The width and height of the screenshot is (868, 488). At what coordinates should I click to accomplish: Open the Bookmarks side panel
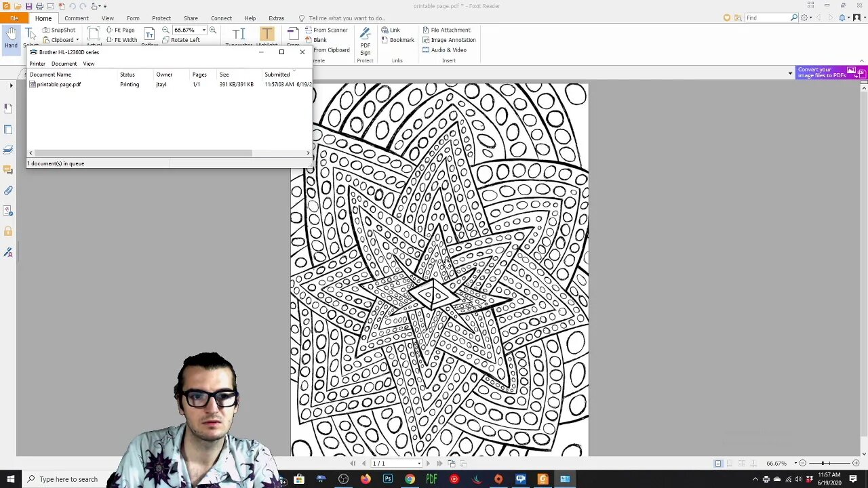click(8, 108)
